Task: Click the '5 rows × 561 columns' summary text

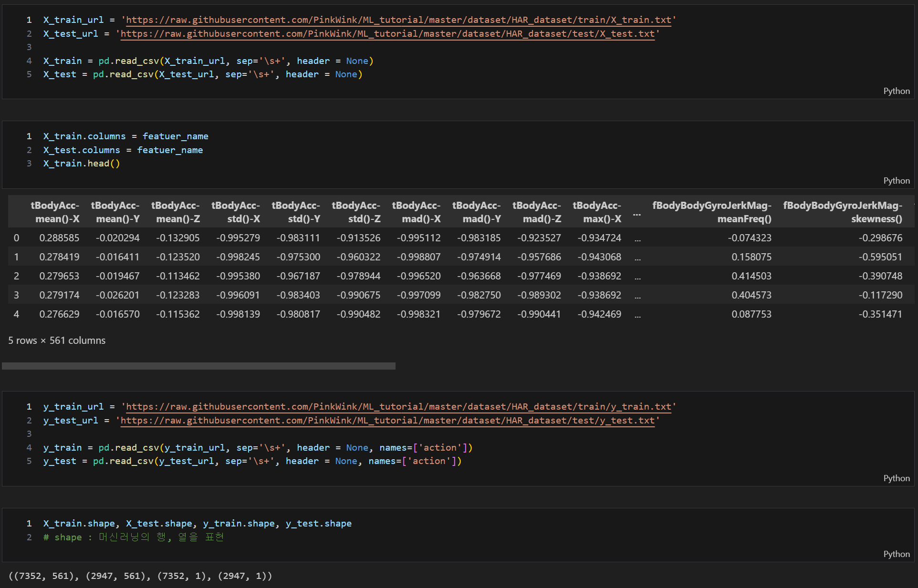Action: click(57, 340)
